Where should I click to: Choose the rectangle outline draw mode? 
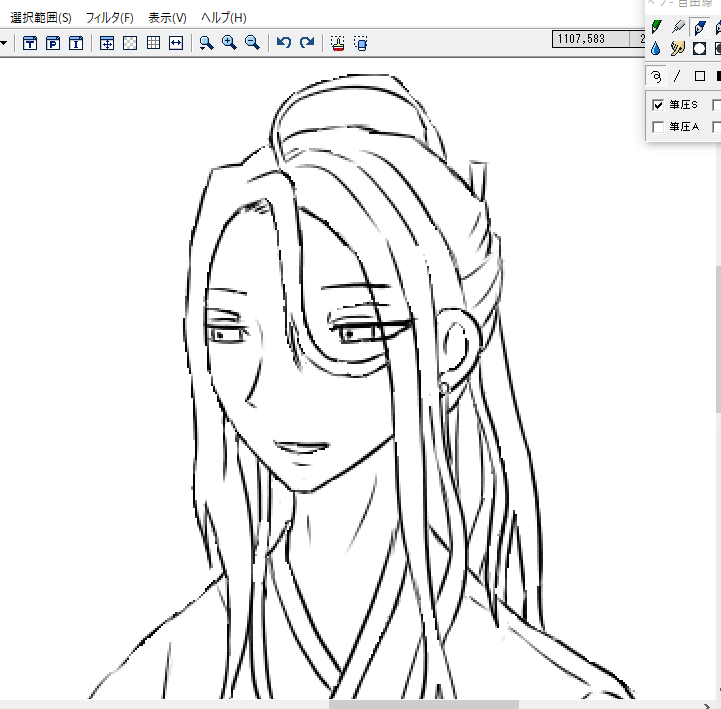[700, 76]
